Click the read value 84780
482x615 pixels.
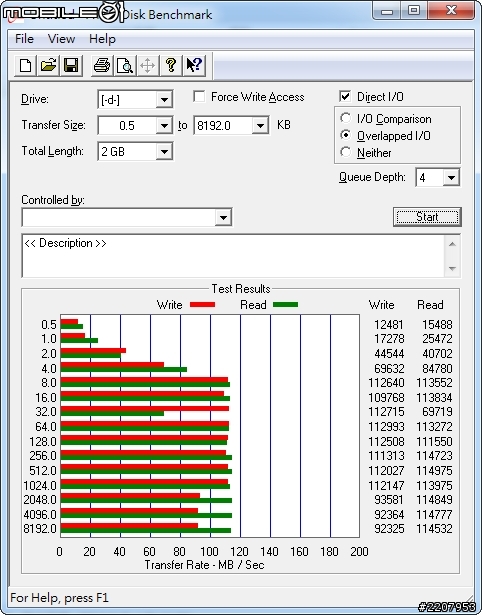437,369
